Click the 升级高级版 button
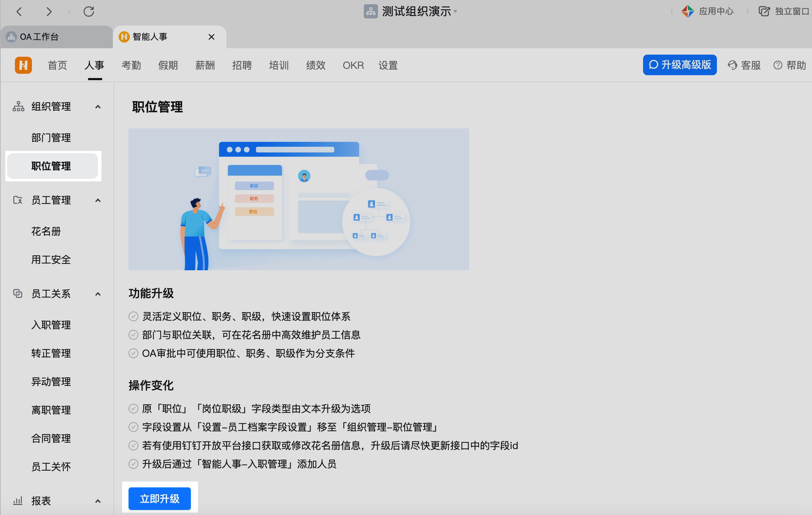This screenshot has width=812, height=515. click(x=680, y=65)
